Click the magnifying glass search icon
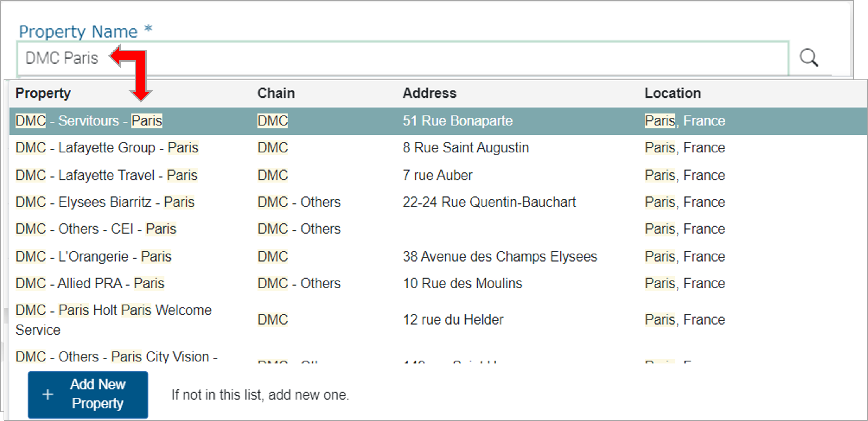This screenshot has width=868, height=421. (x=809, y=58)
